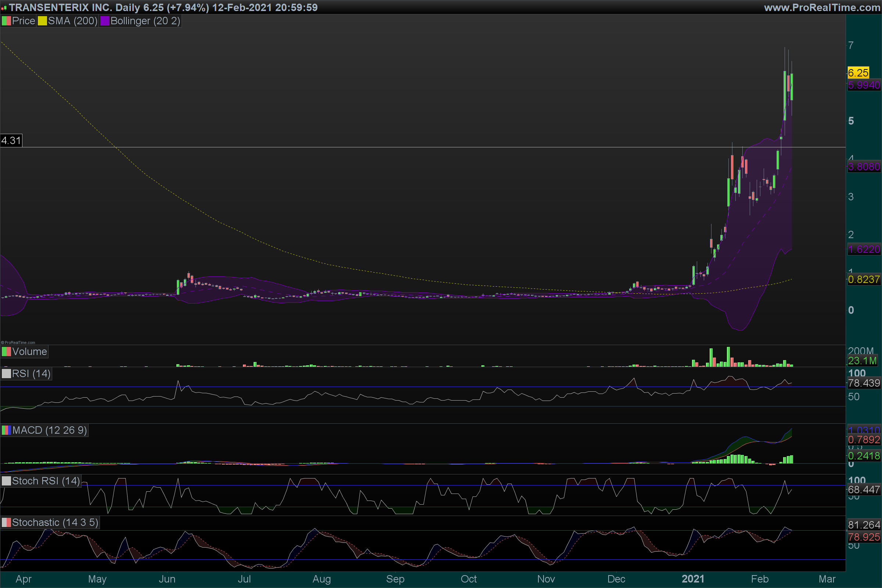
Task: Click the MACD (12 26 9) legend icon
Action: [6, 430]
